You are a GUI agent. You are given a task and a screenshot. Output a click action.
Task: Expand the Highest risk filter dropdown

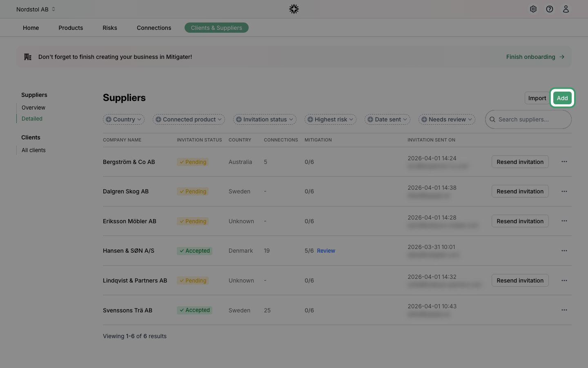coord(330,119)
